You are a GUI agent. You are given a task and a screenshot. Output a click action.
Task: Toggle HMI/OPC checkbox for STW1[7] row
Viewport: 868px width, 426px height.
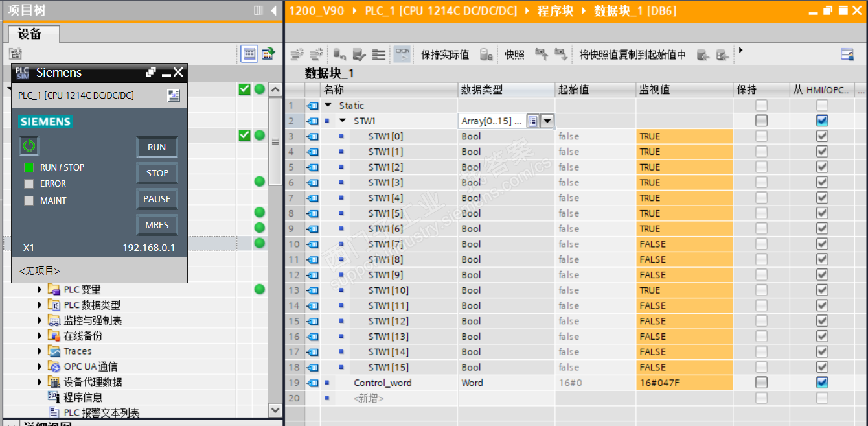click(x=822, y=244)
